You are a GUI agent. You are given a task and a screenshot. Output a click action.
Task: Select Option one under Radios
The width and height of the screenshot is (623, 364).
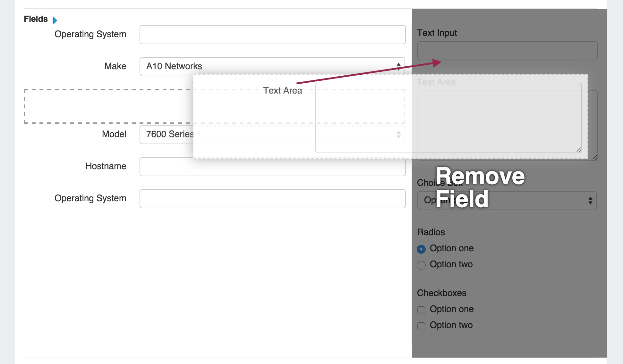pos(421,249)
